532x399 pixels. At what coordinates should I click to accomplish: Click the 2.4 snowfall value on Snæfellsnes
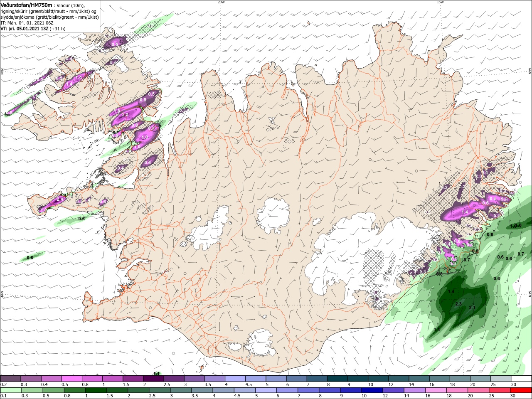59,199
